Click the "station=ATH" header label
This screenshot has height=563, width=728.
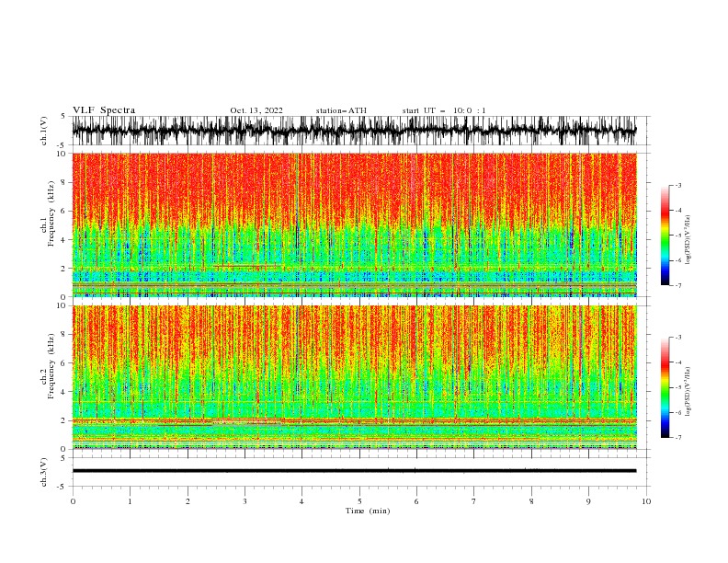pyautogui.click(x=341, y=110)
